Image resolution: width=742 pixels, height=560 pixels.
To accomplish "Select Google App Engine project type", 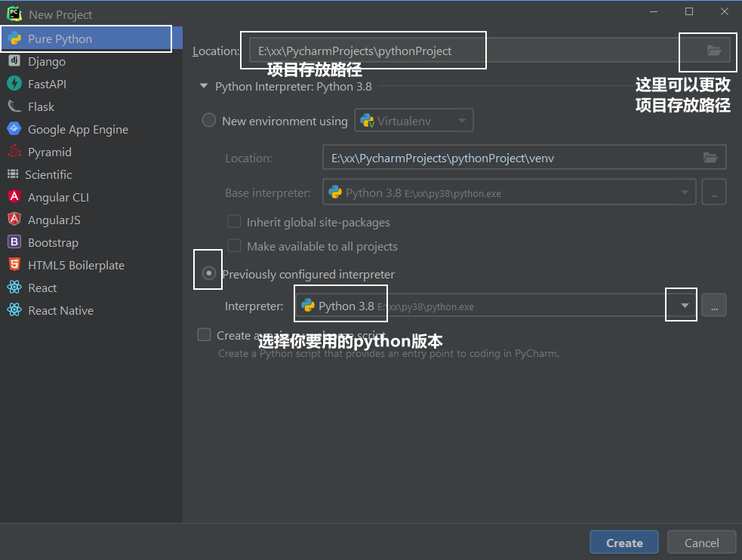I will (x=91, y=130).
